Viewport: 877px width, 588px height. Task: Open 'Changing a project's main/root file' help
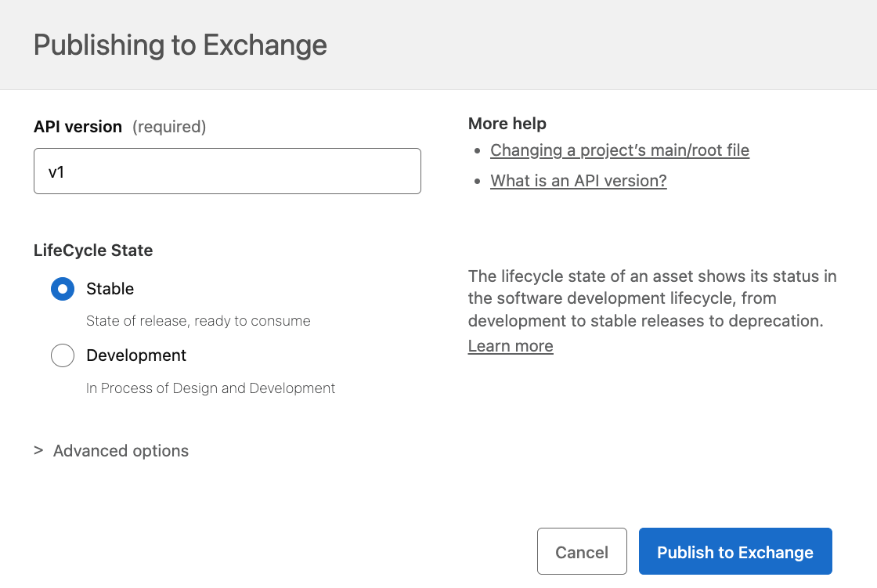(x=619, y=150)
